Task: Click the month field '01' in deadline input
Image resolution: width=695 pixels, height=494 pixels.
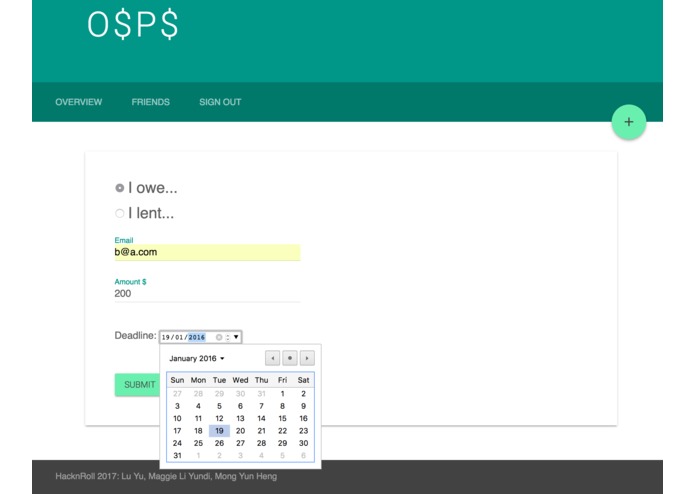Action: (x=179, y=337)
